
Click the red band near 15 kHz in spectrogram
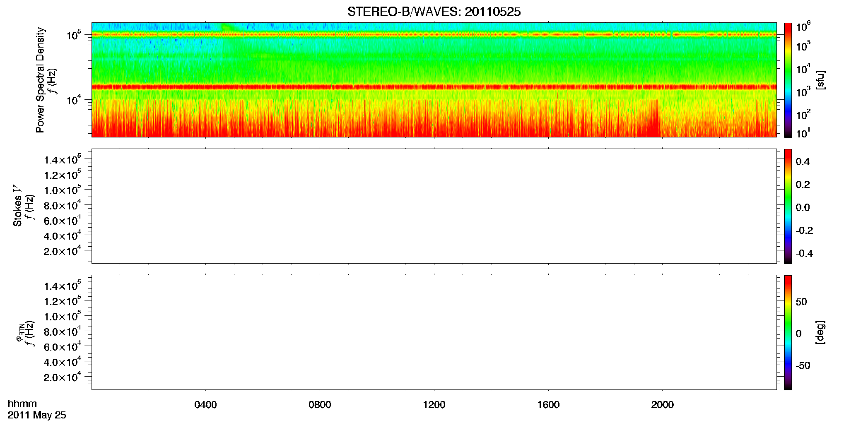pyautogui.click(x=434, y=87)
